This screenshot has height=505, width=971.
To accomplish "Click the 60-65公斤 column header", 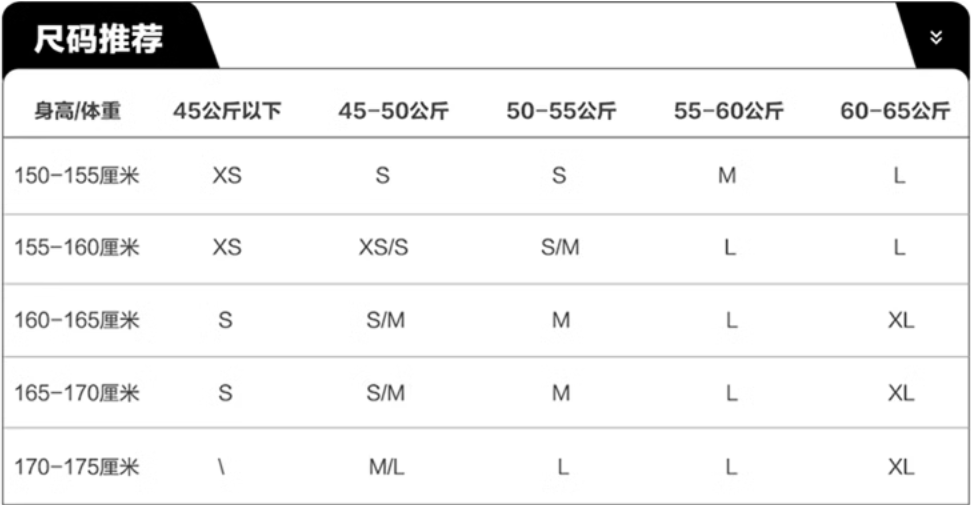I will coord(895,111).
